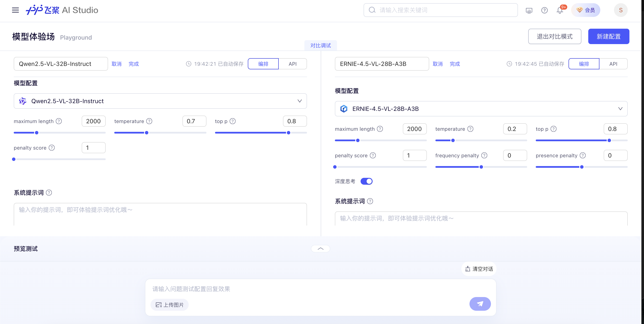Open the help question-mark icon in the top bar
The image size is (644, 324).
point(544,10)
